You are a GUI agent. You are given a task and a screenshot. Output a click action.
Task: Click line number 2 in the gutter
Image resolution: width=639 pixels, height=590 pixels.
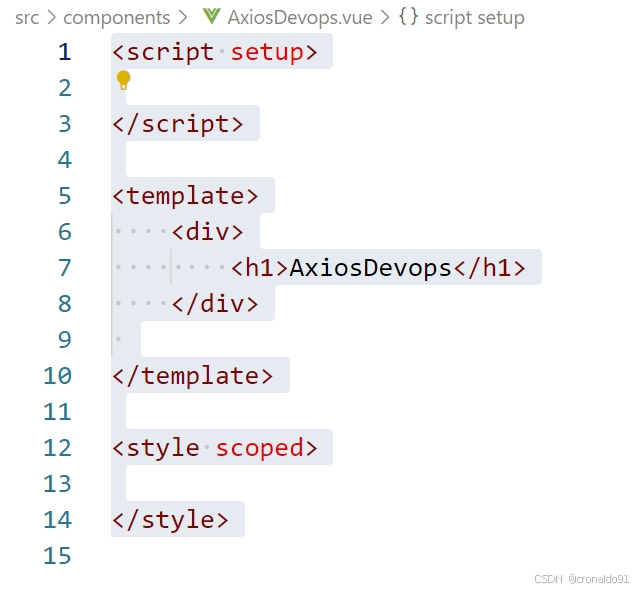(65, 88)
